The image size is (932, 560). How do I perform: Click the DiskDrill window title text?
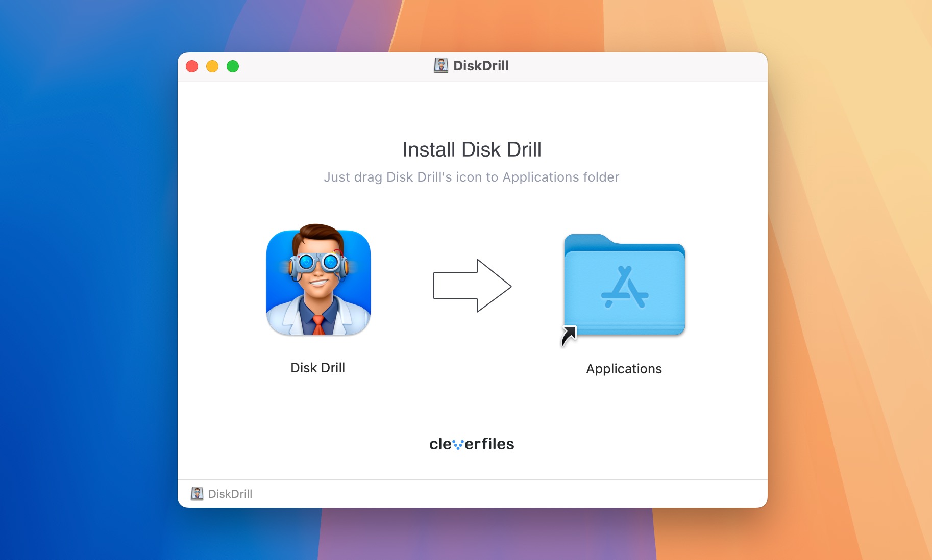point(481,66)
